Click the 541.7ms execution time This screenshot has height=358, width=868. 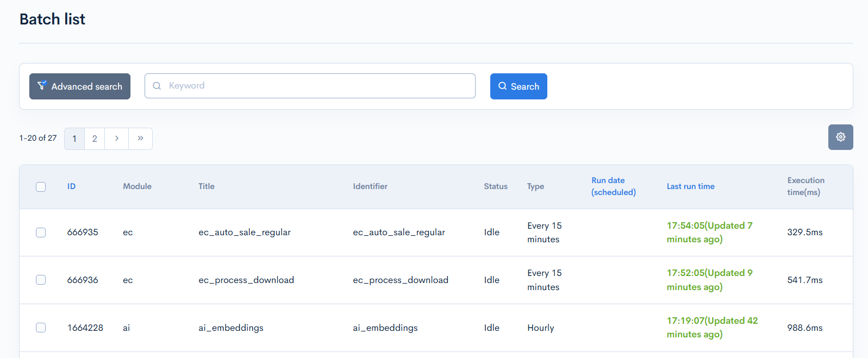[x=805, y=280]
